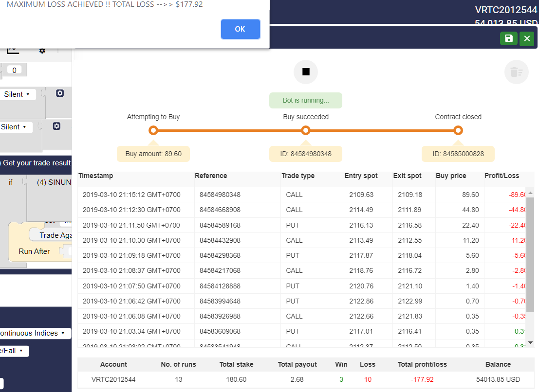Click the number field showing 0
Image resolution: width=539 pixels, height=392 pixels.
click(x=14, y=70)
